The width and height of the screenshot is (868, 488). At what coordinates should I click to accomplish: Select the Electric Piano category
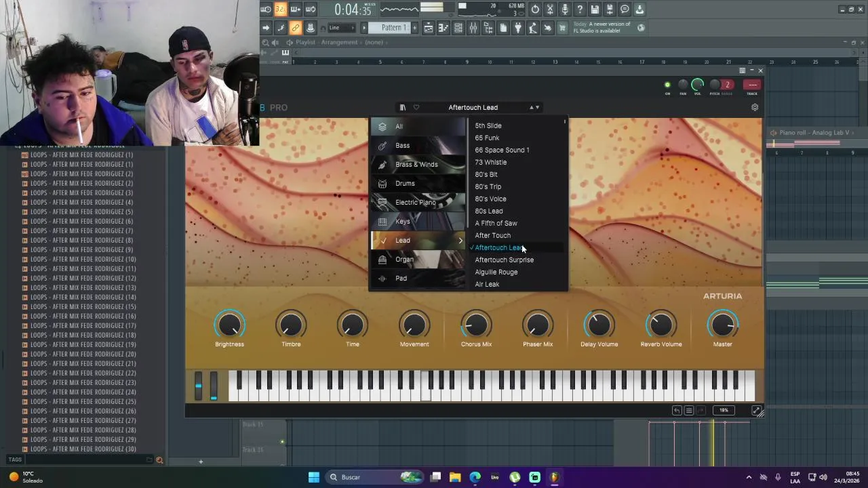click(x=419, y=203)
